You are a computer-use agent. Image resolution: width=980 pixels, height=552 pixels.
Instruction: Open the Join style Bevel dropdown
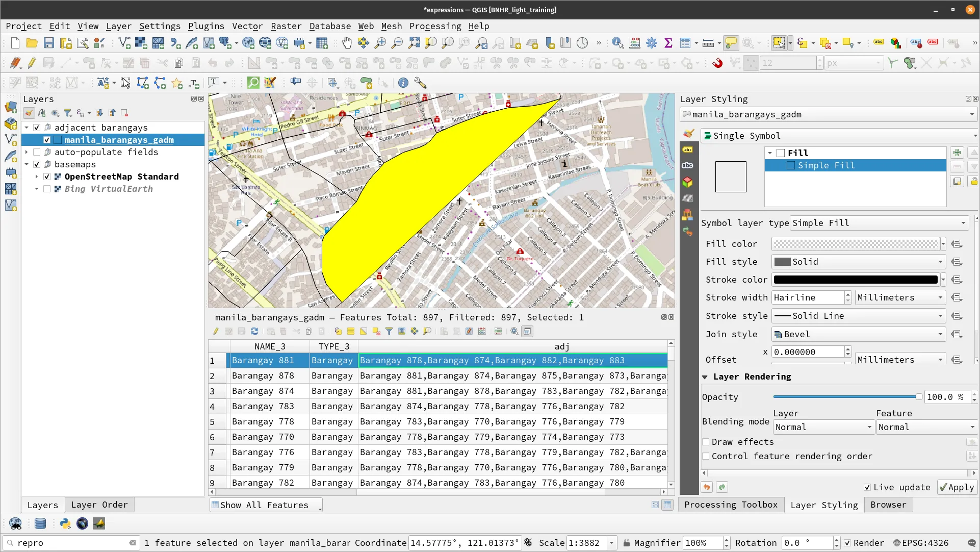pos(858,334)
